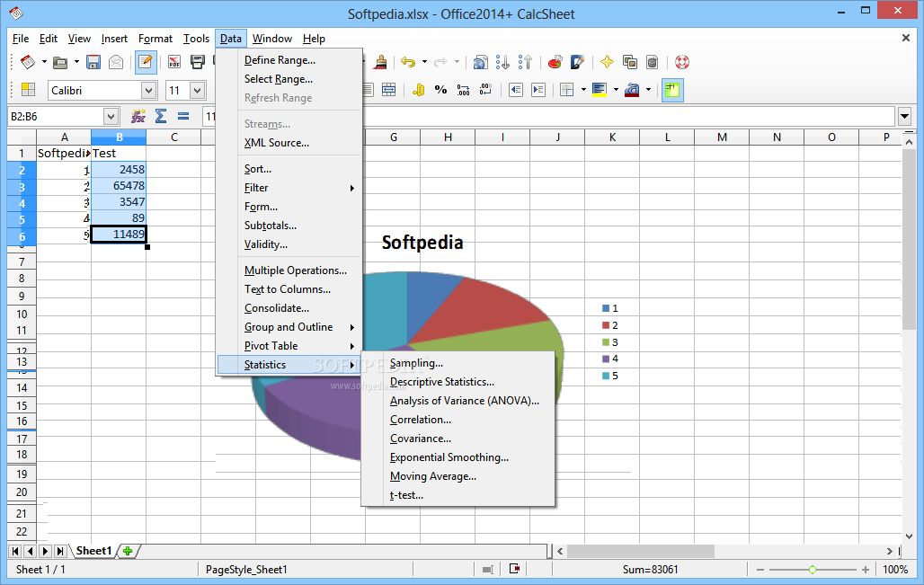
Task: Adjust the zoom slider handle
Action: [813, 570]
